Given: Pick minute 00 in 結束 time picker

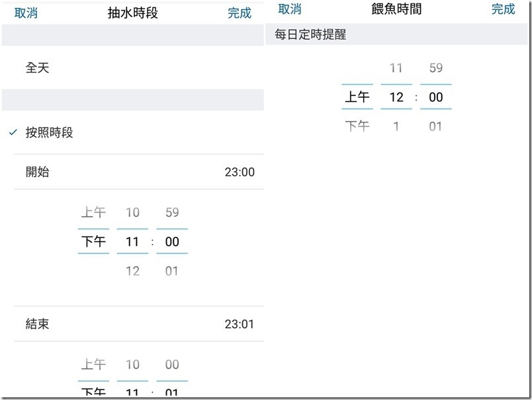Looking at the screenshot, I should coord(172,364).
